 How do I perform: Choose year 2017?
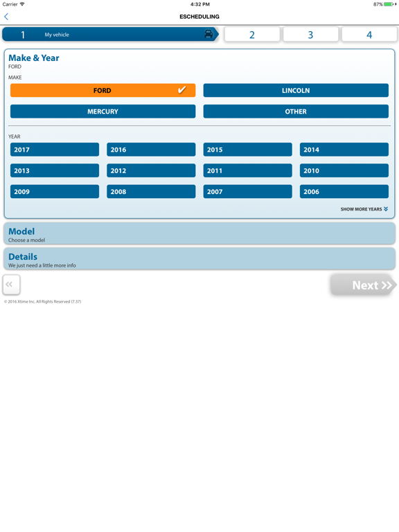[x=55, y=150]
